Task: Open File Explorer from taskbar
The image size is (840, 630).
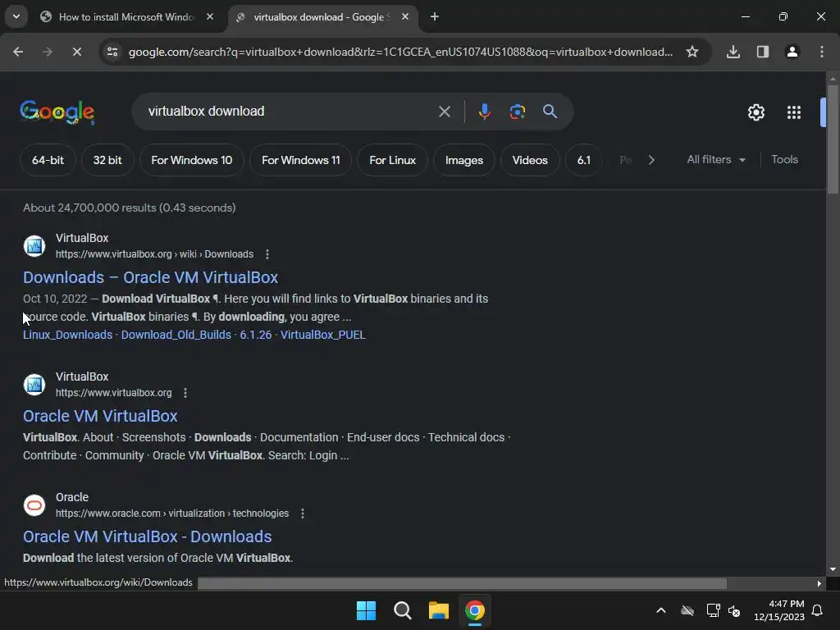Action: click(439, 610)
